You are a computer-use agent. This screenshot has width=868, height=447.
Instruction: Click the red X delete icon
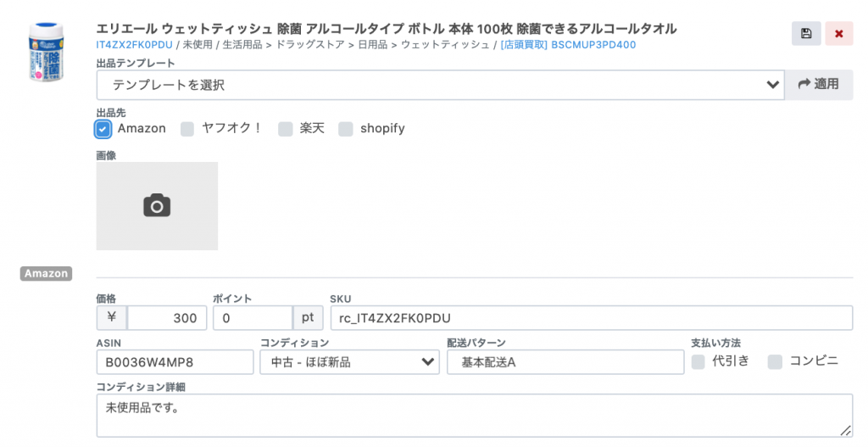(839, 34)
